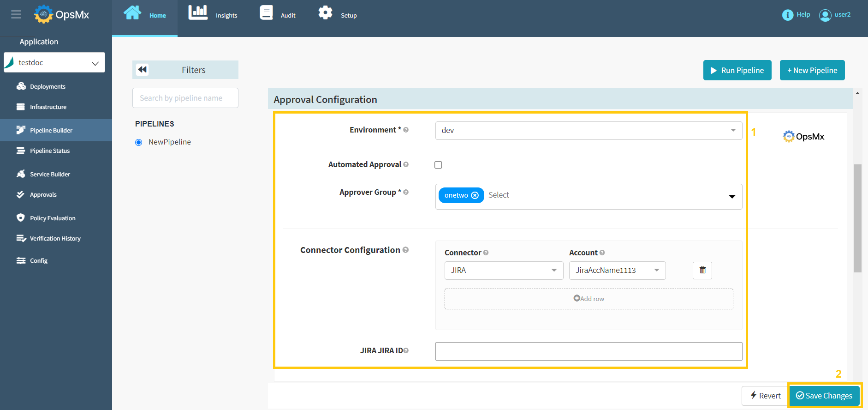This screenshot has width=868, height=410.
Task: Click the user2 profile icon
Action: [x=825, y=15]
